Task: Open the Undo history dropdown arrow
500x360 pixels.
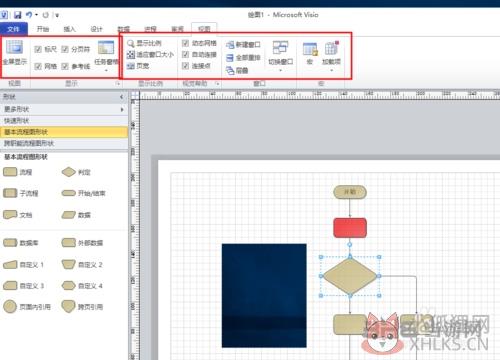Action: 36,15
